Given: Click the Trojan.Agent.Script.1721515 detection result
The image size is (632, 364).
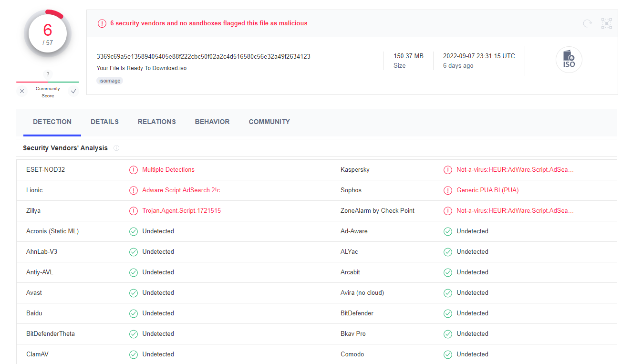Looking at the screenshot, I should [x=181, y=211].
